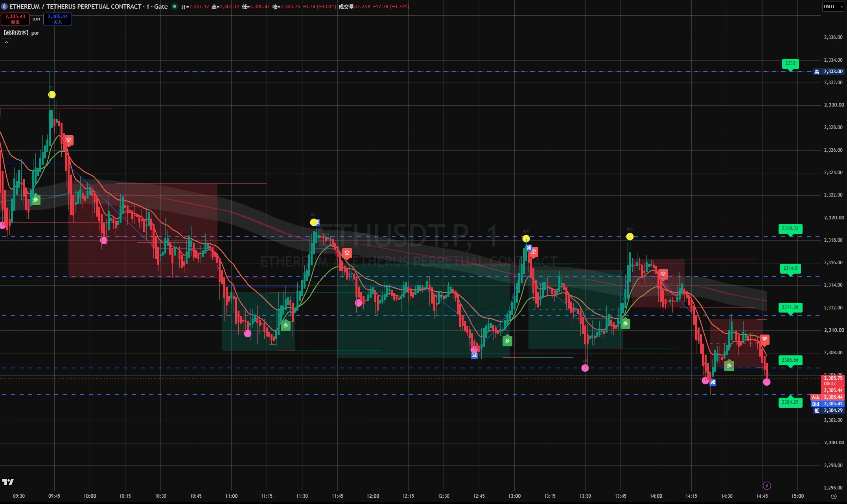Image resolution: width=847 pixels, height=504 pixels.
Task: Click the green 2304.29 level label
Action: (x=790, y=402)
